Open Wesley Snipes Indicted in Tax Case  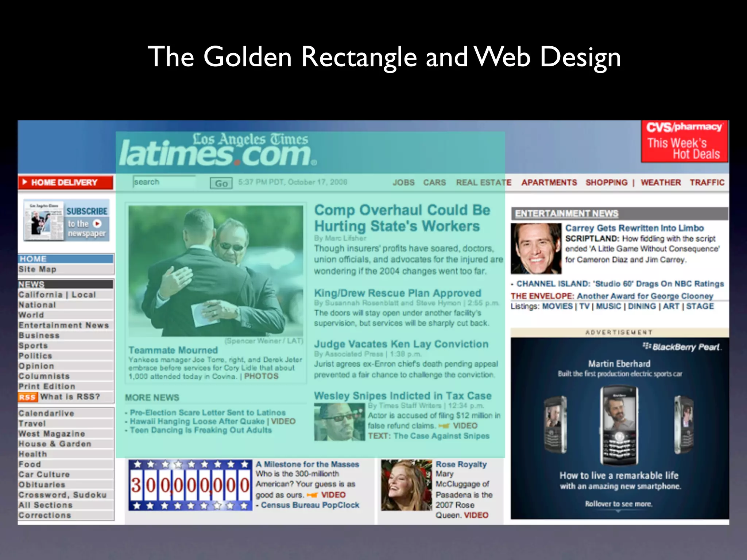tap(403, 396)
